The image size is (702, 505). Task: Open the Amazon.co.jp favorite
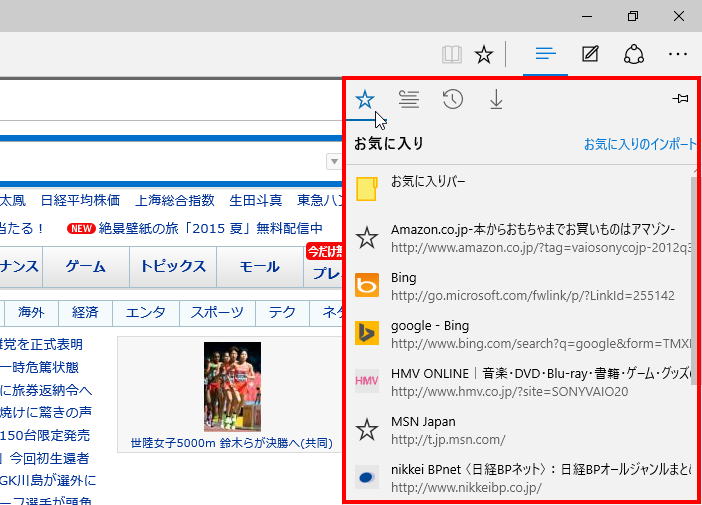tap(520, 238)
